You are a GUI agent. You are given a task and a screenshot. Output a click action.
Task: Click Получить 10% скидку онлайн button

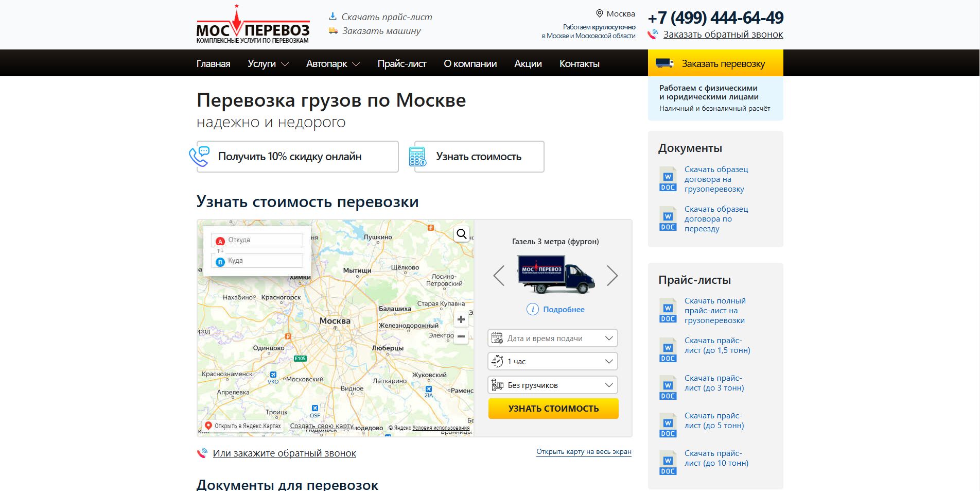pyautogui.click(x=297, y=157)
